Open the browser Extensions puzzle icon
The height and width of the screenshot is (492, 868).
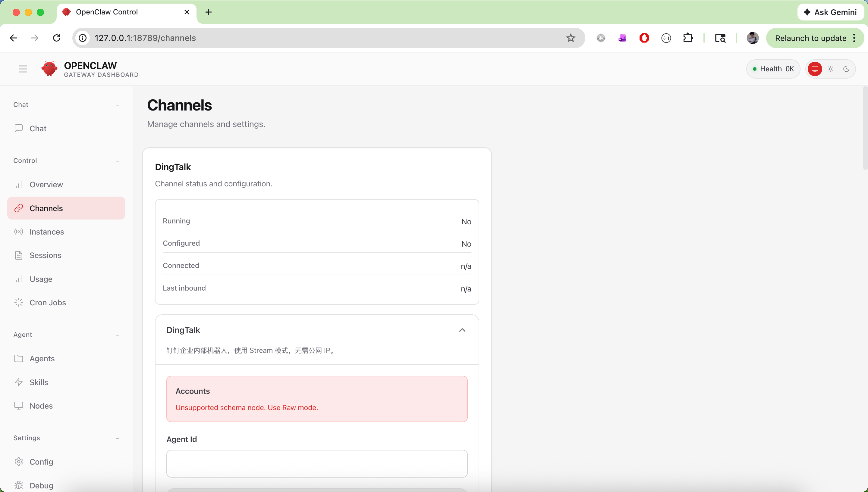pyautogui.click(x=688, y=38)
